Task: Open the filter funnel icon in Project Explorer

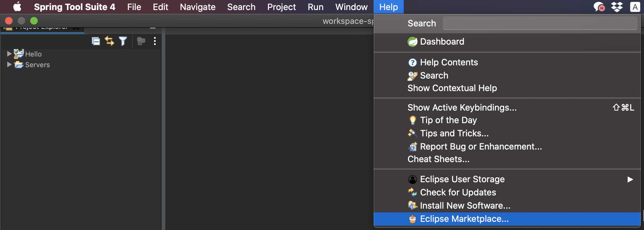Action: [123, 41]
